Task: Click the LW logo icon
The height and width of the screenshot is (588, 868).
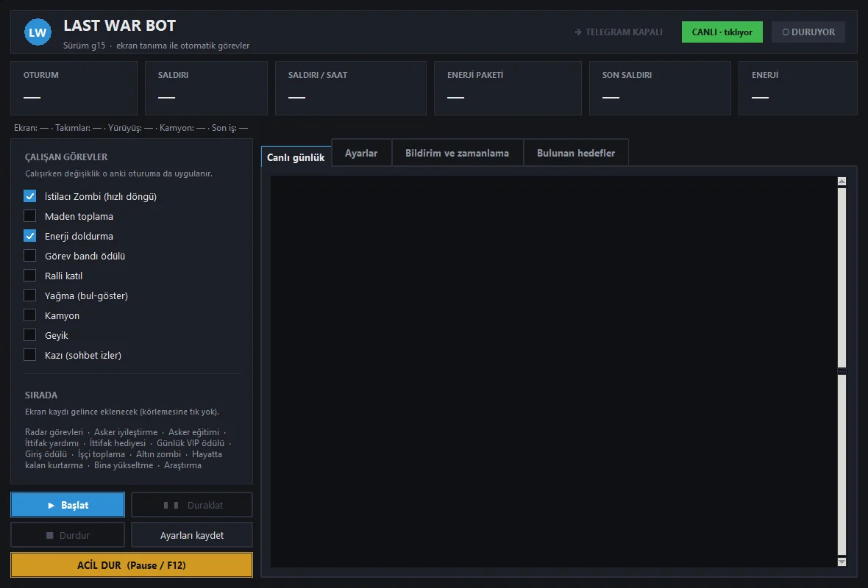Action: [x=38, y=32]
